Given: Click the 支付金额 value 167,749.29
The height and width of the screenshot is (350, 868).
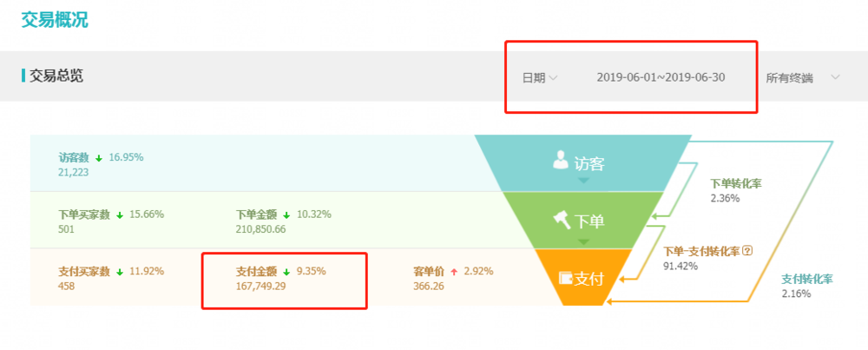Looking at the screenshot, I should point(260,287).
